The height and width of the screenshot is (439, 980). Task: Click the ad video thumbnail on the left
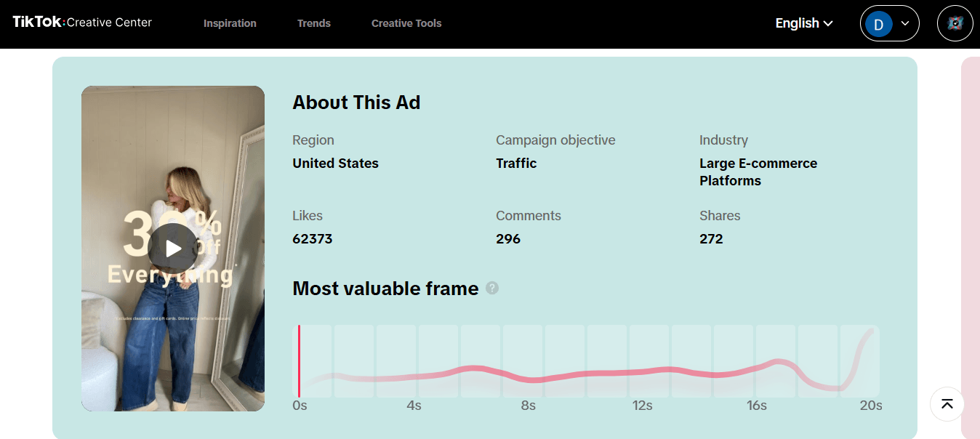[172, 248]
